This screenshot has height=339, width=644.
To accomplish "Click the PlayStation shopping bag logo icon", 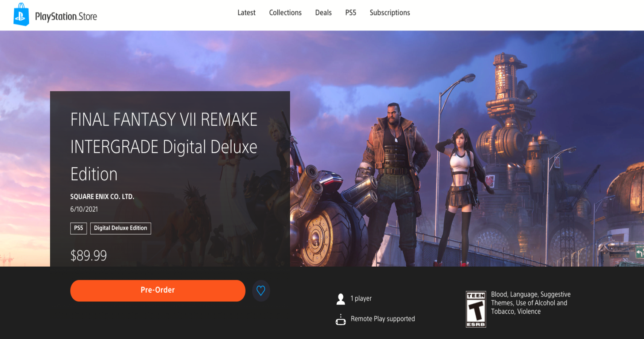I will tap(21, 15).
